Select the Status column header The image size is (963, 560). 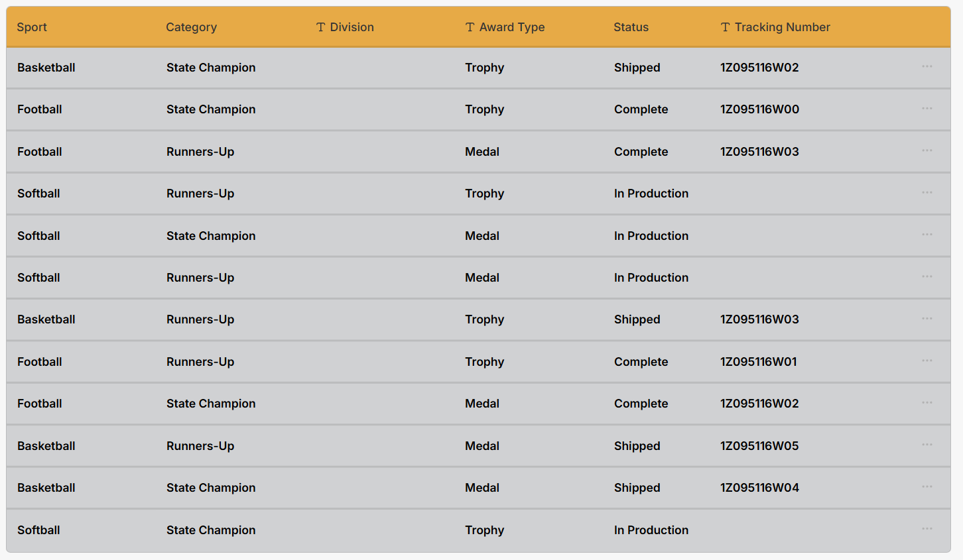(631, 27)
